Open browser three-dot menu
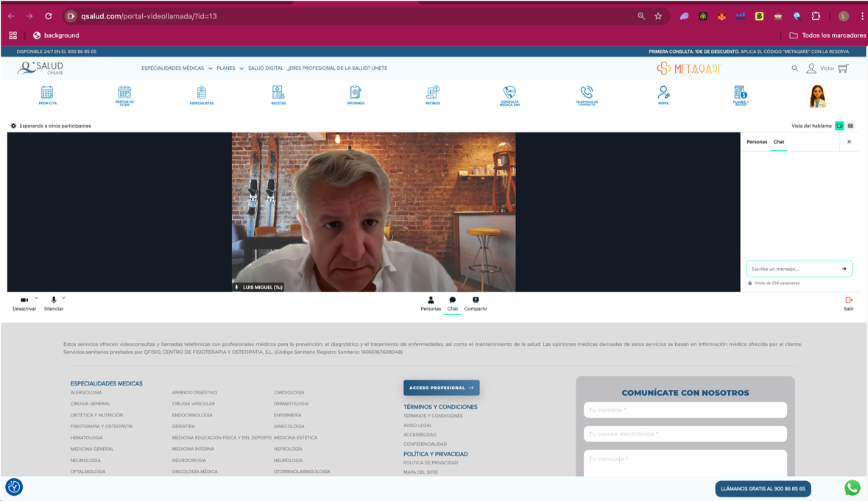The height and width of the screenshot is (501, 868). point(862,16)
